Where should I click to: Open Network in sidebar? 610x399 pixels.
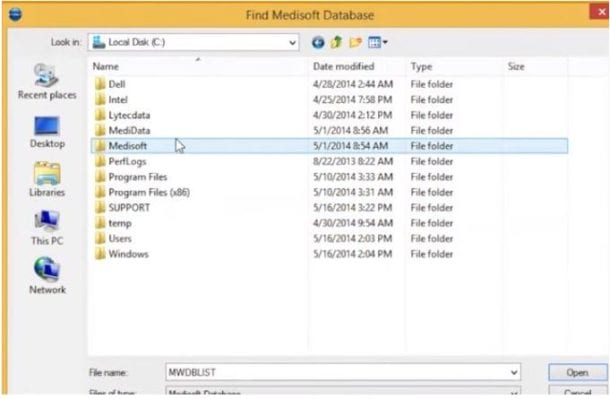click(x=47, y=276)
